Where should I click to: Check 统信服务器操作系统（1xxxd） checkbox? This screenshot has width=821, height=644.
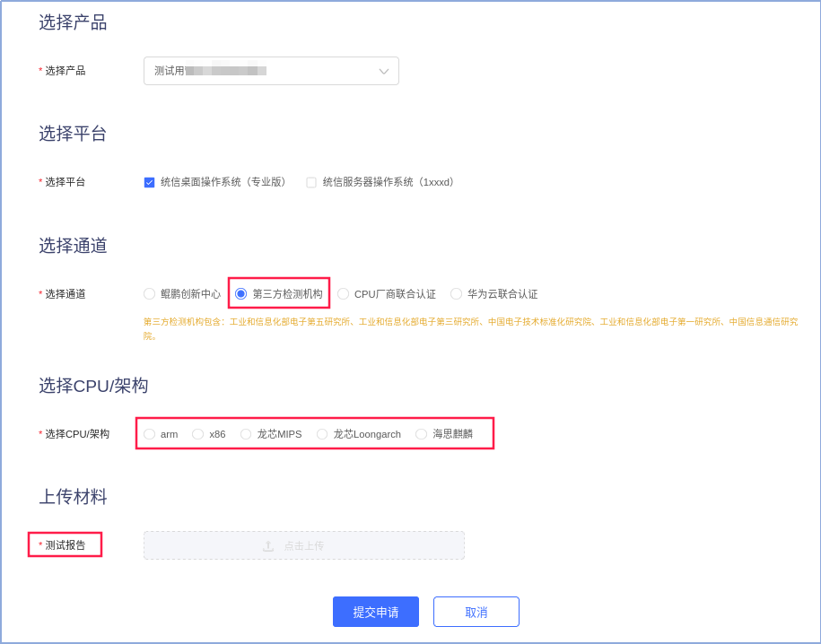pos(311,182)
